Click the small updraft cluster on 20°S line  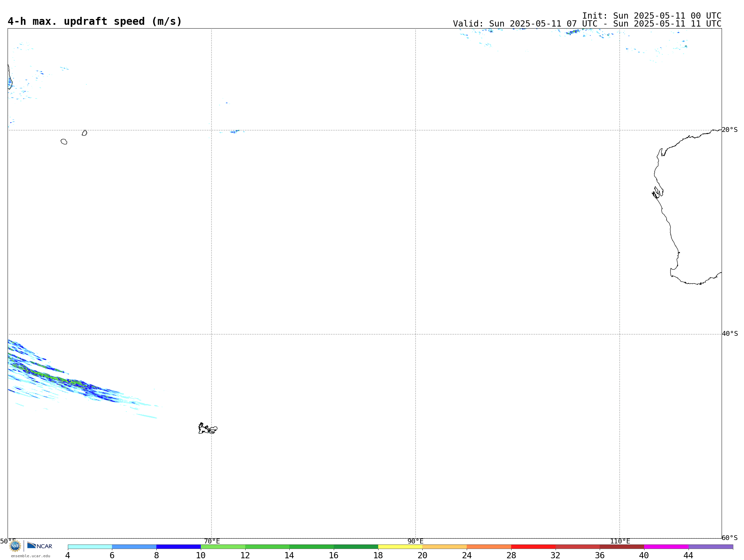235,131
